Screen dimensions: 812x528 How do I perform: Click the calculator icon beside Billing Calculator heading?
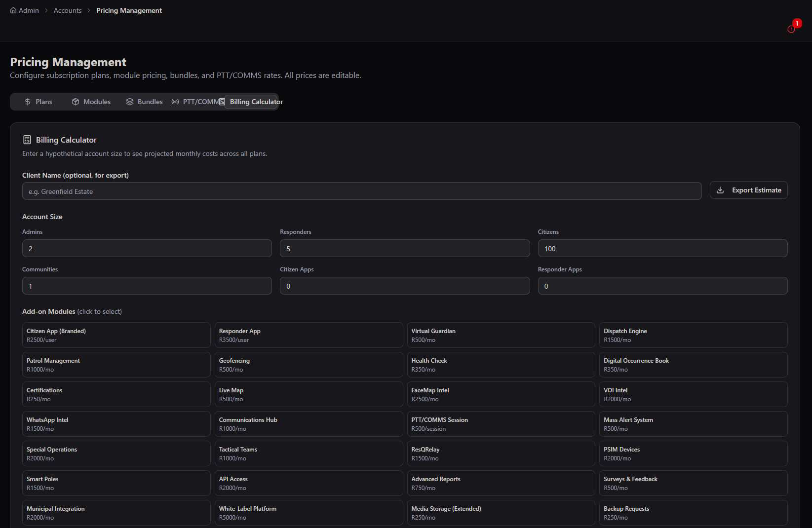tap(27, 140)
